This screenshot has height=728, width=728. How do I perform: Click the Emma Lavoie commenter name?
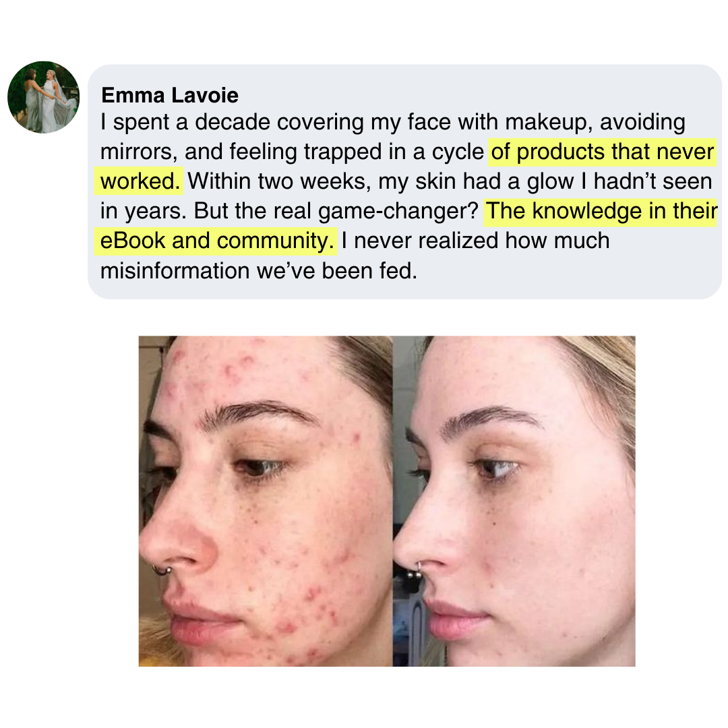coord(169,95)
